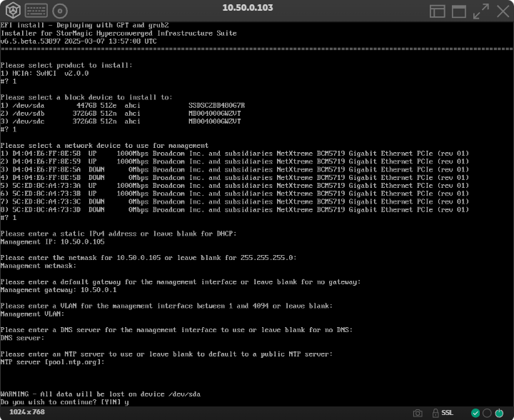The height and width of the screenshot is (420, 514).
Task: Click network device 5C:ED:8C:A4:73:3C line
Action: (x=235, y=201)
